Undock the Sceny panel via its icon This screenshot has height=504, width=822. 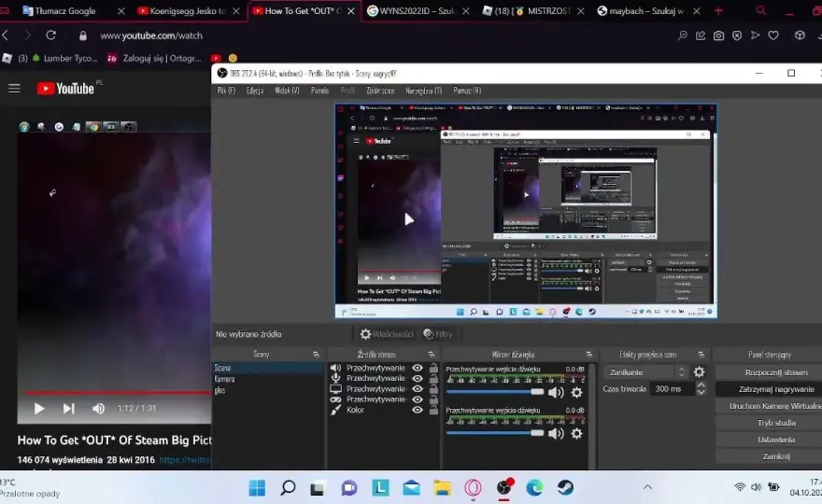point(316,355)
